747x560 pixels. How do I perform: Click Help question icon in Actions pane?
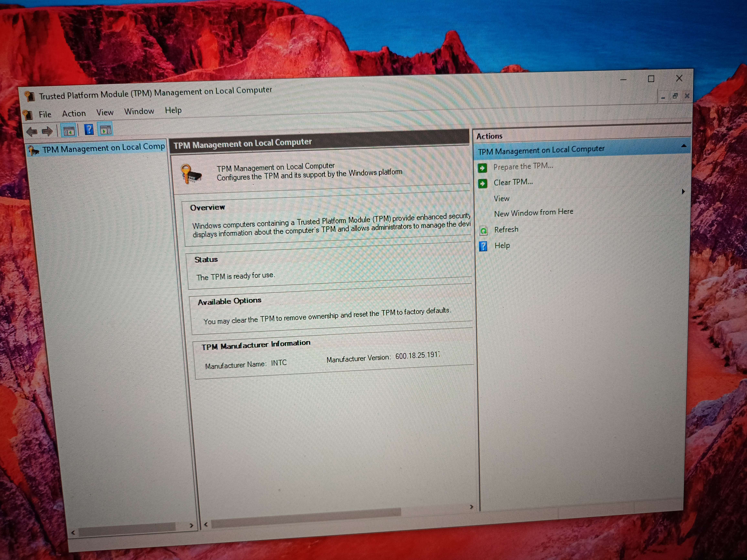click(x=483, y=246)
